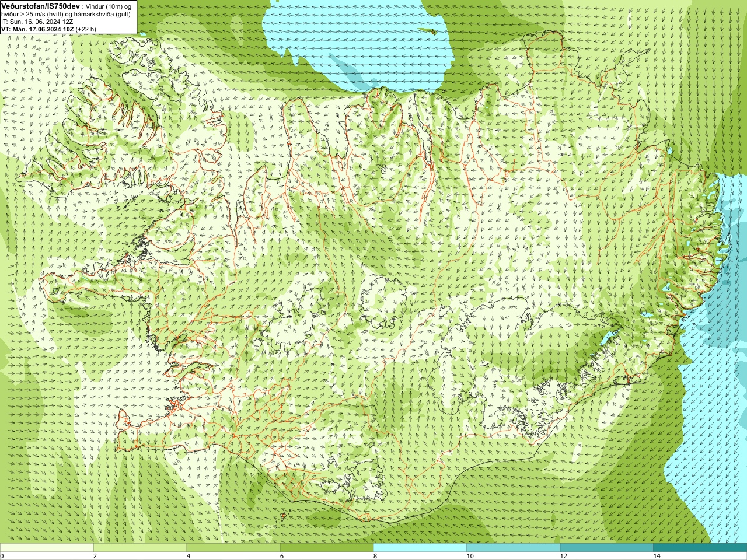Click the legend label '10'
The height and width of the screenshot is (560, 747).
point(470,556)
